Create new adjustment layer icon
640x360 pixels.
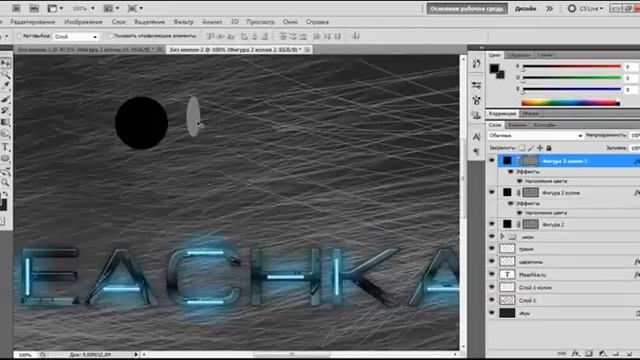click(602, 353)
